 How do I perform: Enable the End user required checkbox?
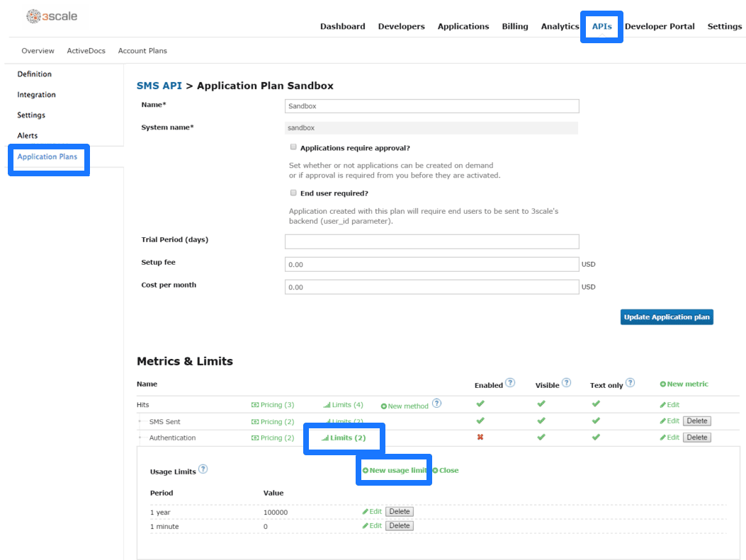tap(293, 193)
